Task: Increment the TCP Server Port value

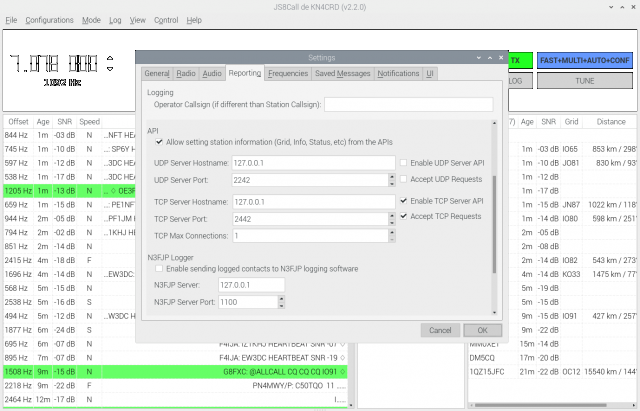Action: click(x=392, y=215)
